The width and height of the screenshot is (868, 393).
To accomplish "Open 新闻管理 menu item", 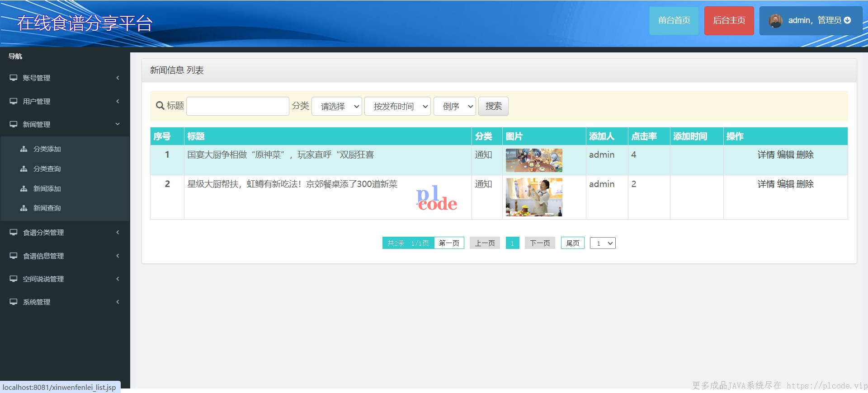I will 65,124.
